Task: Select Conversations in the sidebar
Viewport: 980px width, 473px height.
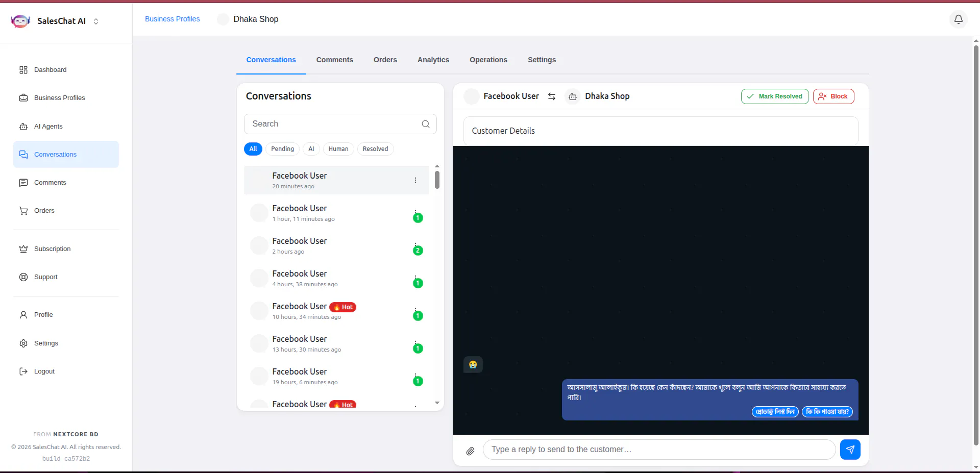Action: pos(66,155)
